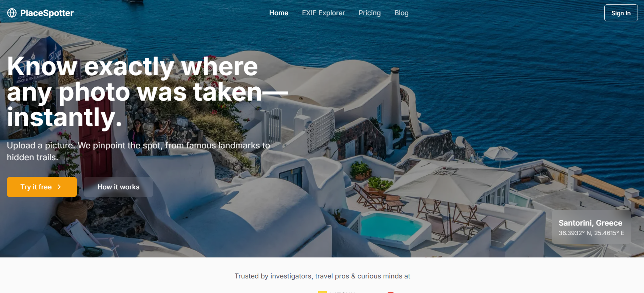Open the EXIF Explorer page
Viewport: 644px width, 293px height.
coord(323,13)
